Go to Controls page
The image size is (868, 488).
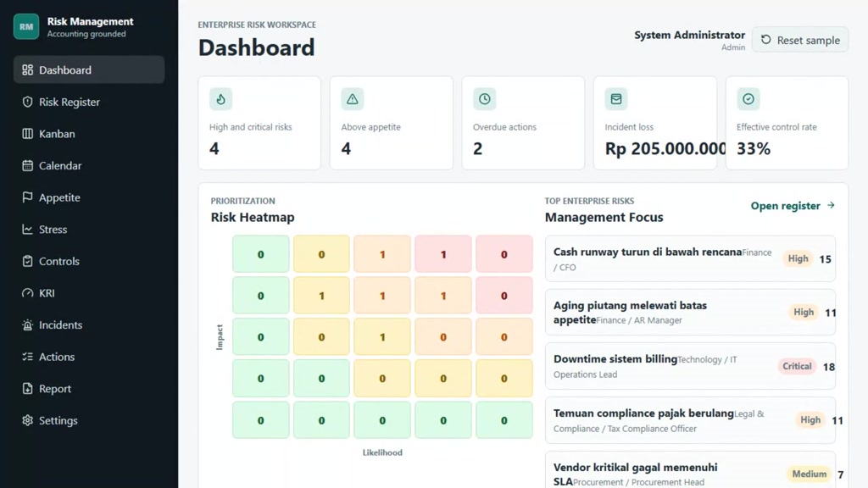[88, 261]
